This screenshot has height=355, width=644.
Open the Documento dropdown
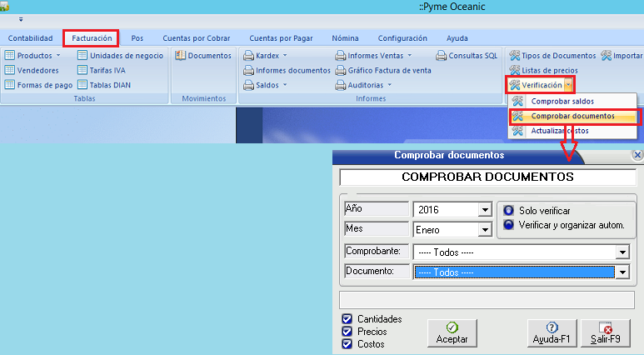[622, 272]
